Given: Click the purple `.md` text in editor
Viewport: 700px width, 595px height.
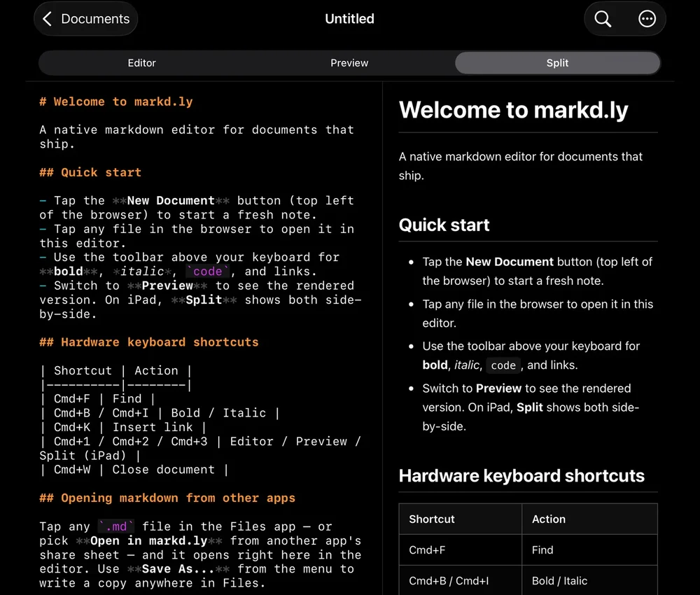Looking at the screenshot, I should click(116, 526).
